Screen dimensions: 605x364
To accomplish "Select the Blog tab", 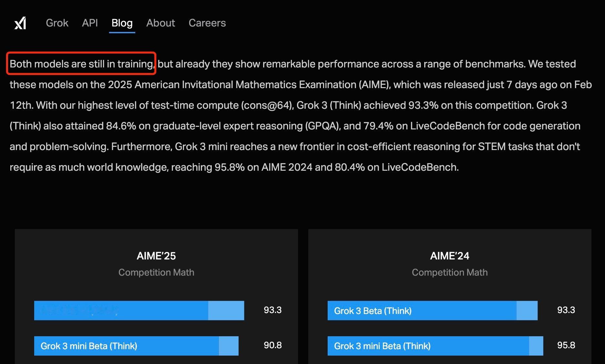I will tap(122, 23).
